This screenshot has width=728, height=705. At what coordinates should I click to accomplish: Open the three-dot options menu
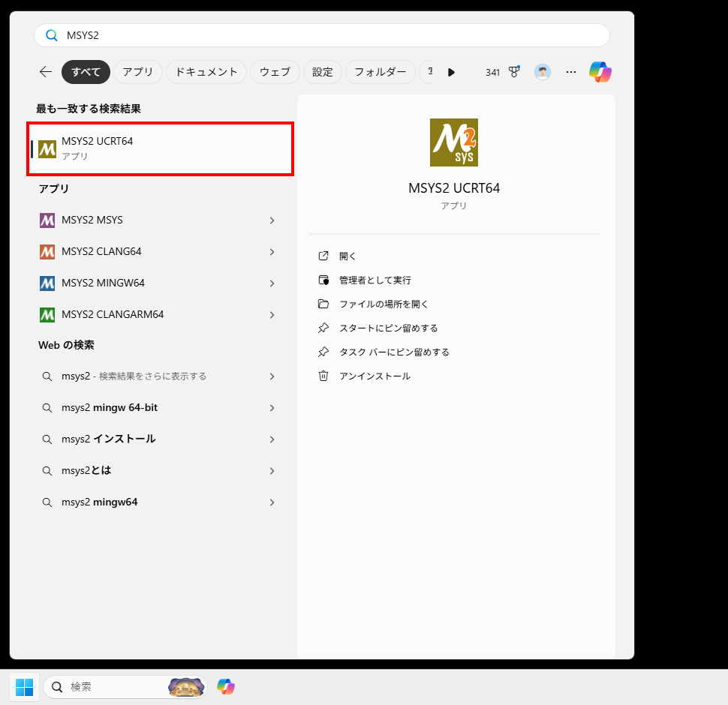pos(571,71)
